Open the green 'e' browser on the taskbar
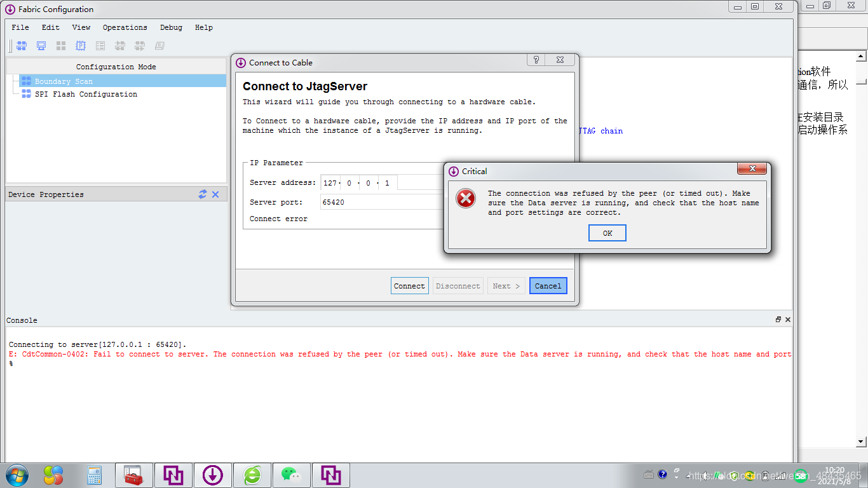Viewport: 868px width, 488px height. (x=252, y=475)
